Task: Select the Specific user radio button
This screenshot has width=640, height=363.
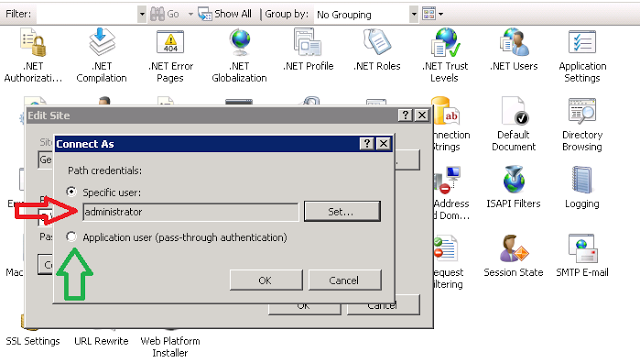Action: pyautogui.click(x=71, y=192)
